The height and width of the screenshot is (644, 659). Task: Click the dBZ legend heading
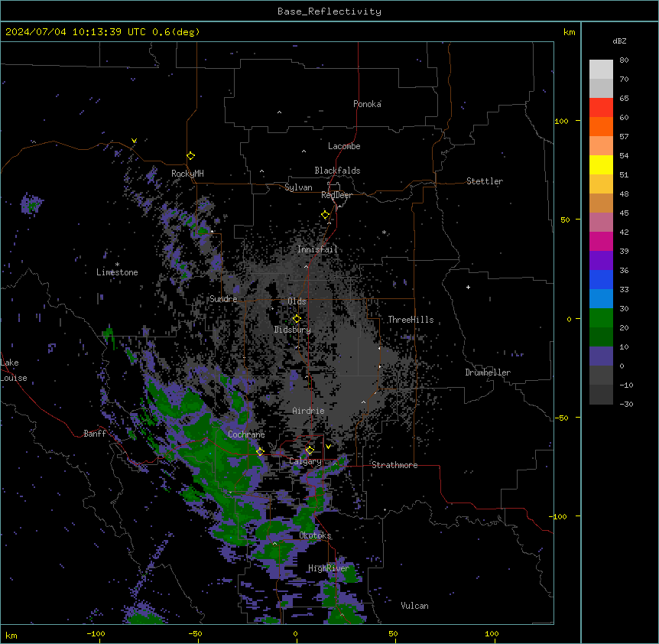pyautogui.click(x=619, y=41)
